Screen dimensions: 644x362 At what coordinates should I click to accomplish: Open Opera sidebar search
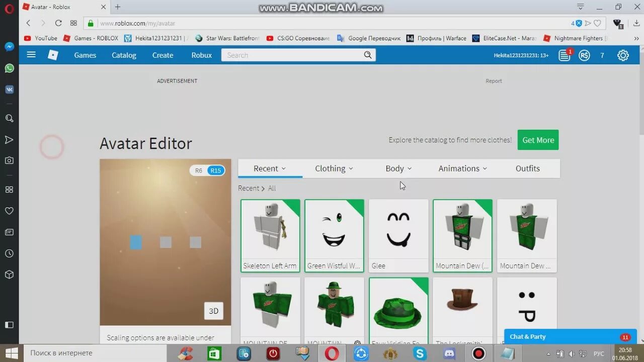[x=9, y=118]
